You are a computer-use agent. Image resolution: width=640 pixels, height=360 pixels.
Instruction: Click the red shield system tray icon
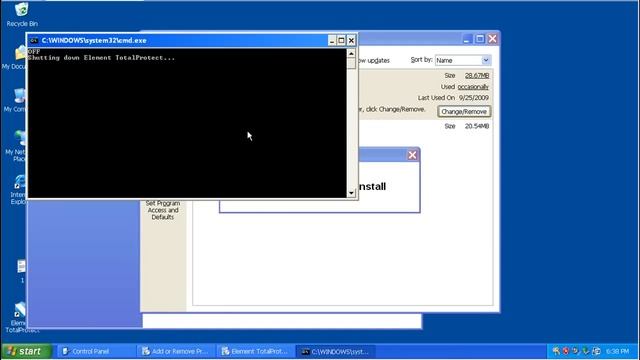(x=566, y=351)
